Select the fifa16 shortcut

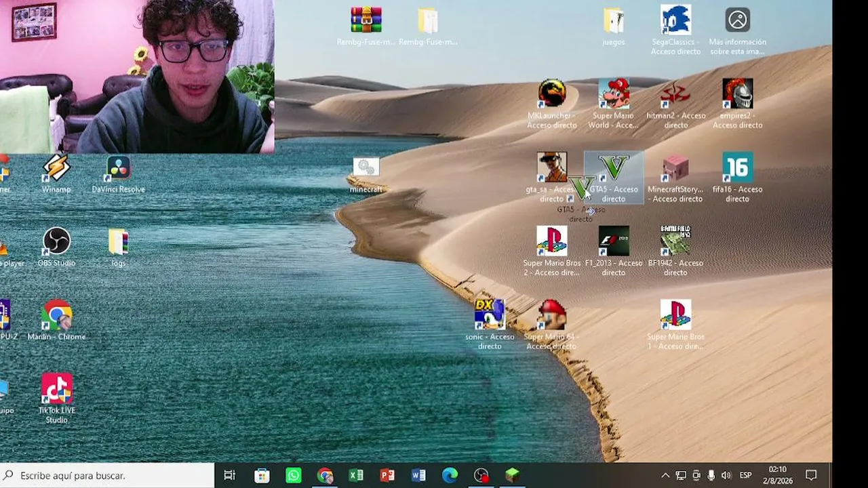click(737, 167)
